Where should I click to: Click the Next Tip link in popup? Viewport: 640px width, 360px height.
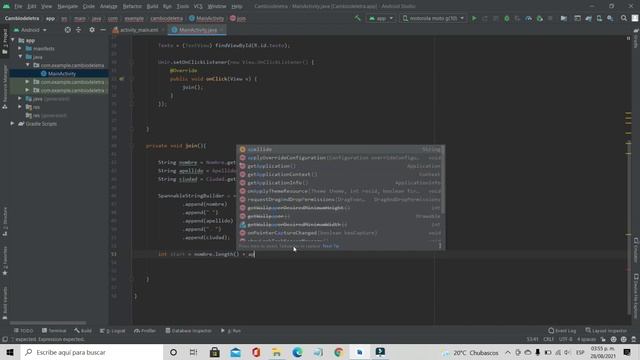coord(331,246)
